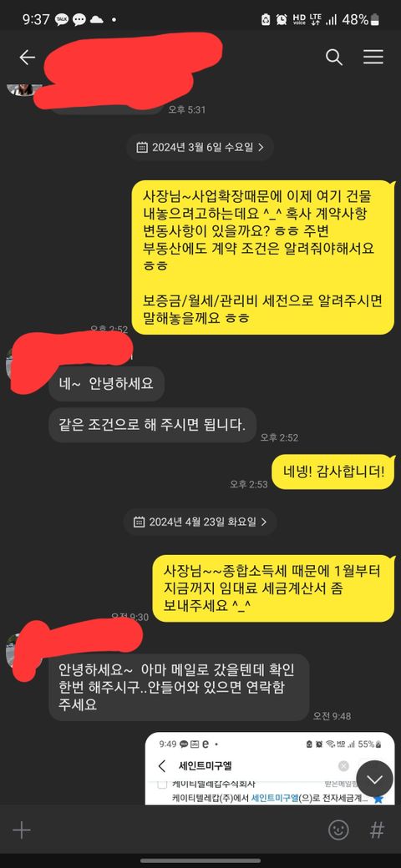Image resolution: width=401 pixels, height=868 pixels.
Task: Tap the message input field
Action: pos(179,830)
